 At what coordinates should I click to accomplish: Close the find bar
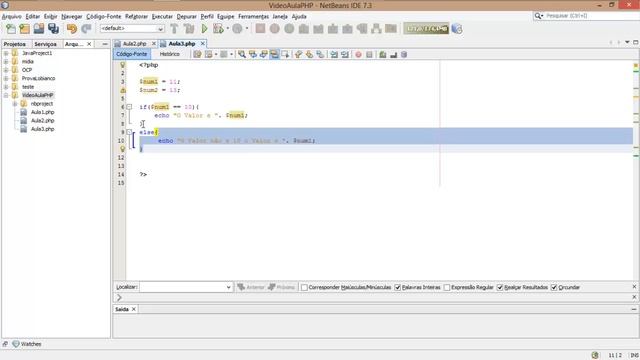point(634,287)
